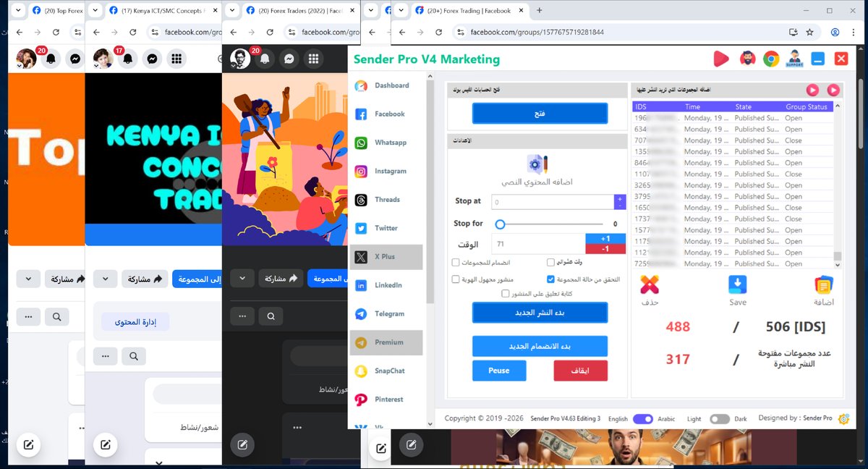Switch to the (20+) Forex Trading tab
868x469 pixels.
[x=470, y=11]
